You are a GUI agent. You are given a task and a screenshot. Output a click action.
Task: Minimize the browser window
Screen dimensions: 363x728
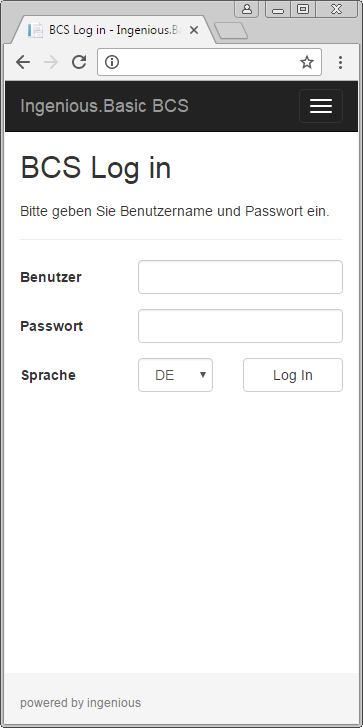278,9
